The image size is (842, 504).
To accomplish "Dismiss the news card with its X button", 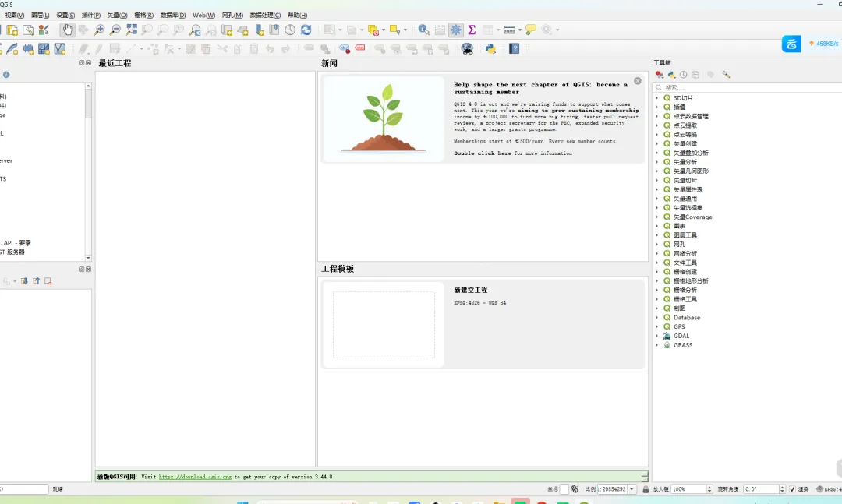I will [x=638, y=81].
